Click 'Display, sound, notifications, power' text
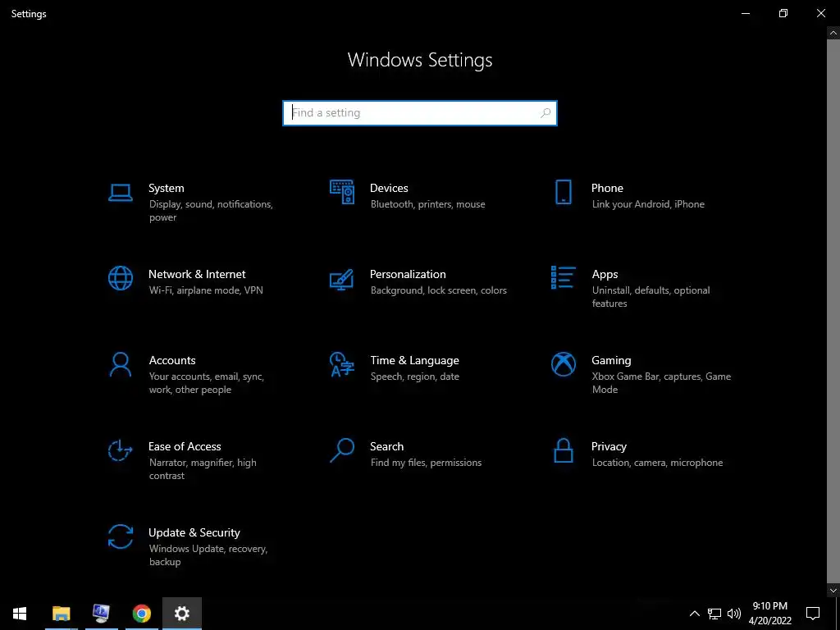Viewport: 840px width, 630px height. pyautogui.click(x=211, y=211)
